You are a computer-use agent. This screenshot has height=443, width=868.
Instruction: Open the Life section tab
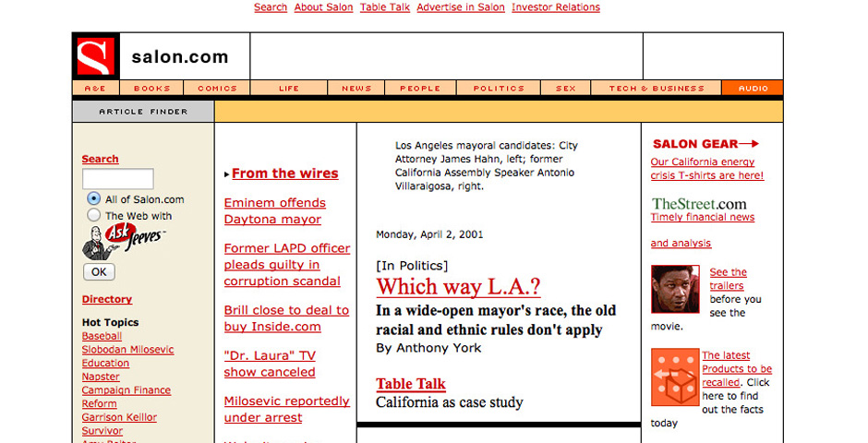pyautogui.click(x=289, y=88)
